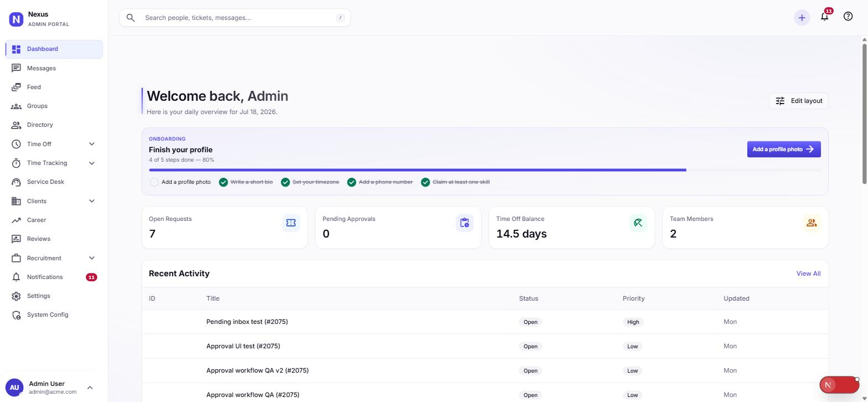Click the Career trend icon
Screen dimensions: 868x402
pyautogui.click(x=16, y=220)
